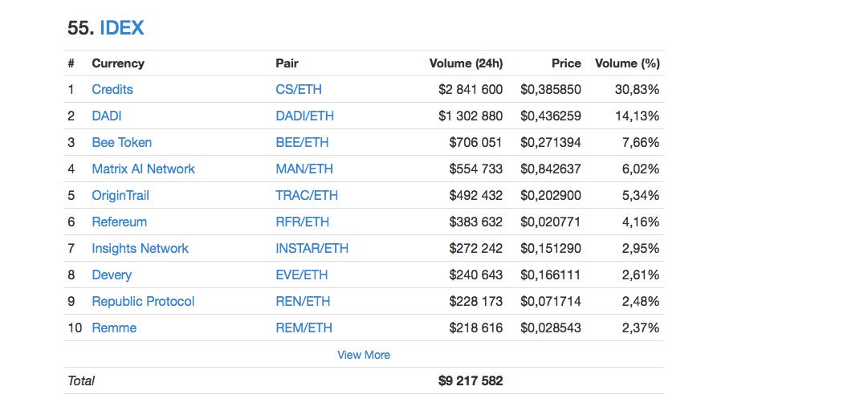Open the Republic Protocol currency link
Screen dimensions: 868x415
click(x=144, y=302)
